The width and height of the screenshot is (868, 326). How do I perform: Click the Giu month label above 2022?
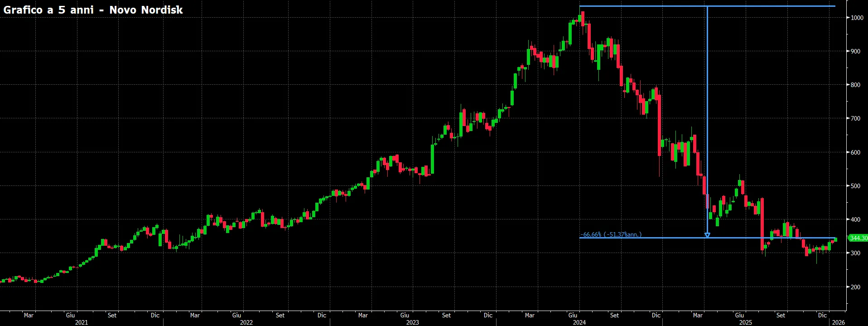(x=236, y=315)
